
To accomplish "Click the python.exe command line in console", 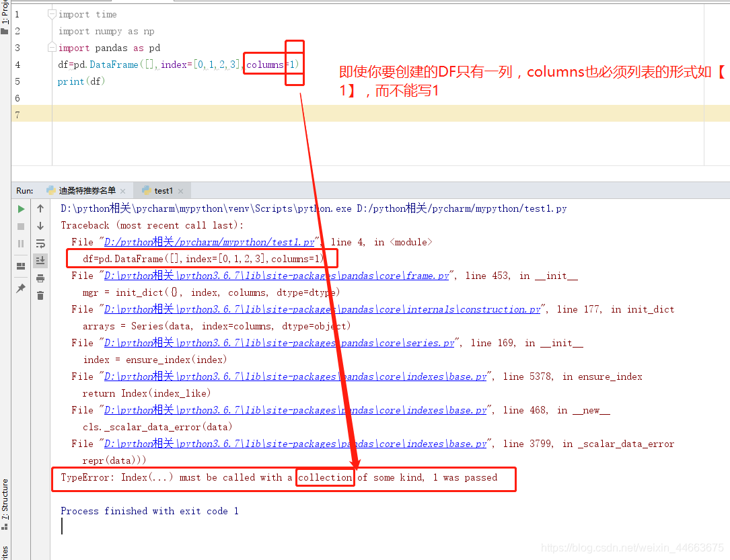I will [314, 209].
